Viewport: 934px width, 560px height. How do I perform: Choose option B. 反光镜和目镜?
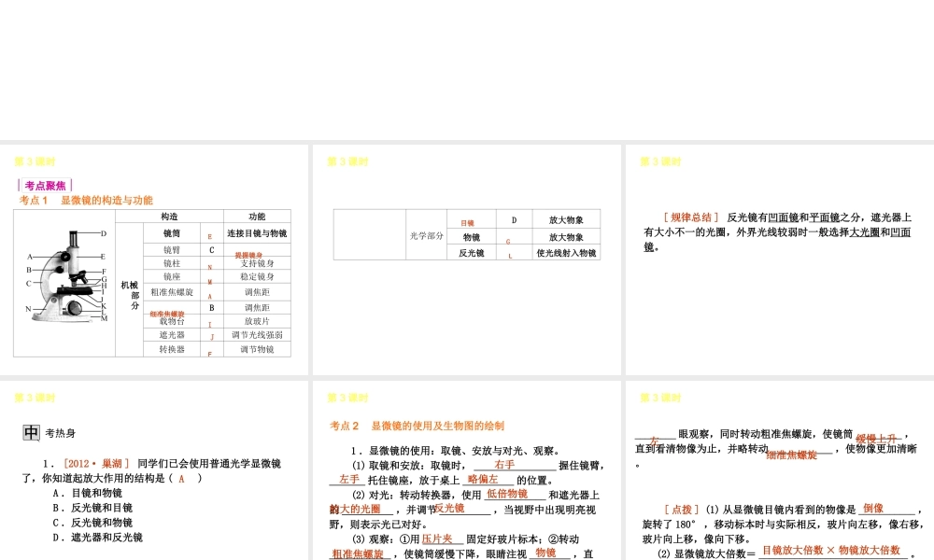point(92,508)
